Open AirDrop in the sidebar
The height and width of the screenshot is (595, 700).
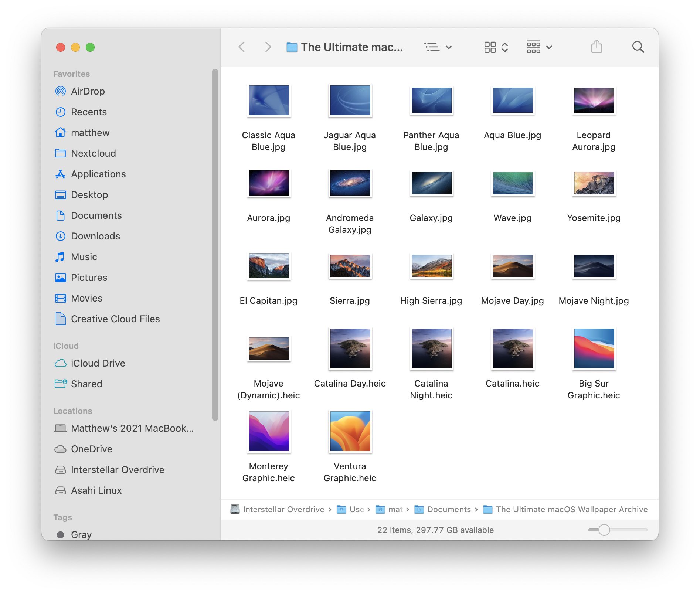[x=88, y=91]
